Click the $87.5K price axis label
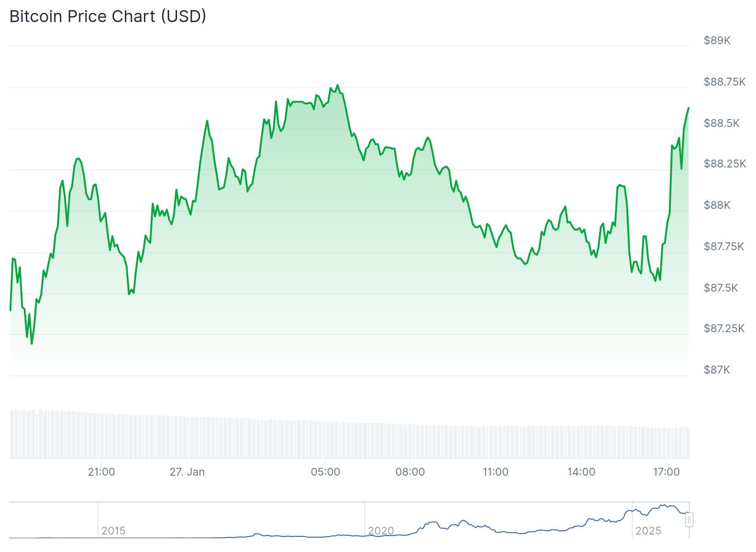756x552 pixels. click(721, 288)
